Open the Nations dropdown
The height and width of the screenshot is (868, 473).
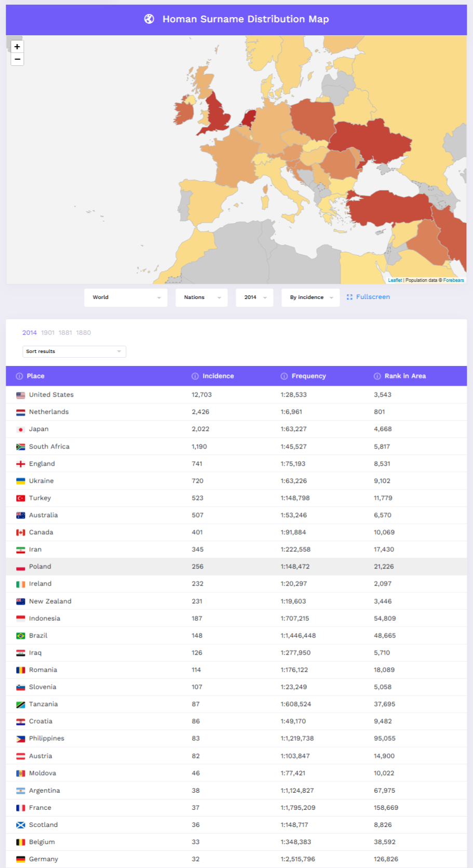[x=201, y=297]
